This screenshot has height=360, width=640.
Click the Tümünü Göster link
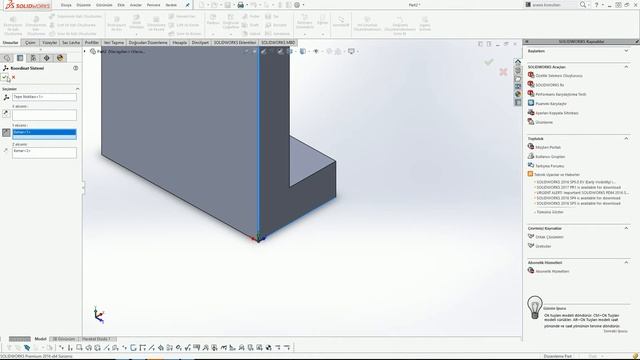pos(550,212)
